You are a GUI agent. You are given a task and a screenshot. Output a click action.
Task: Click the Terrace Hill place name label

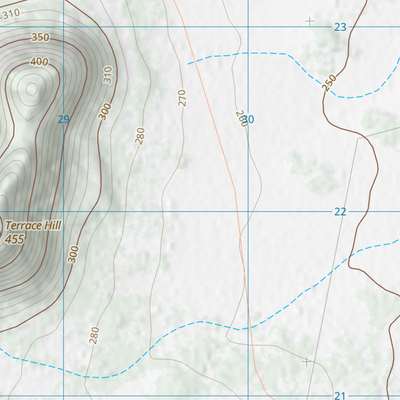pyautogui.click(x=34, y=226)
